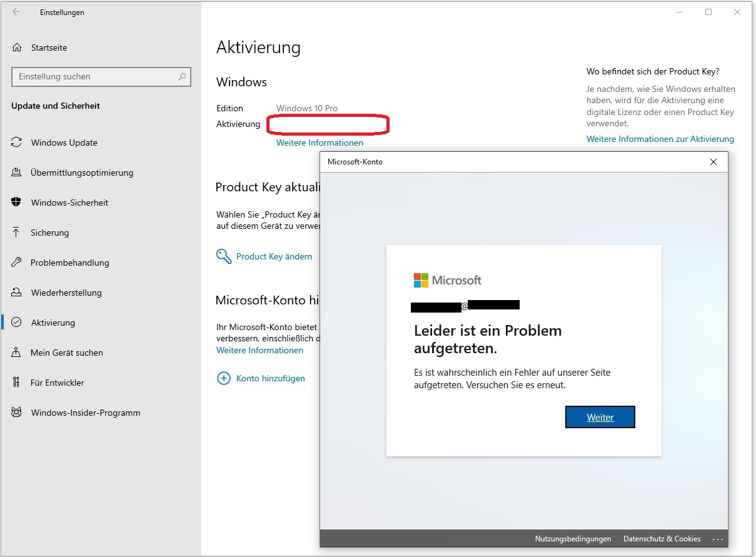Open the three-dots menu in Microsoft-Konto footer

(717, 539)
